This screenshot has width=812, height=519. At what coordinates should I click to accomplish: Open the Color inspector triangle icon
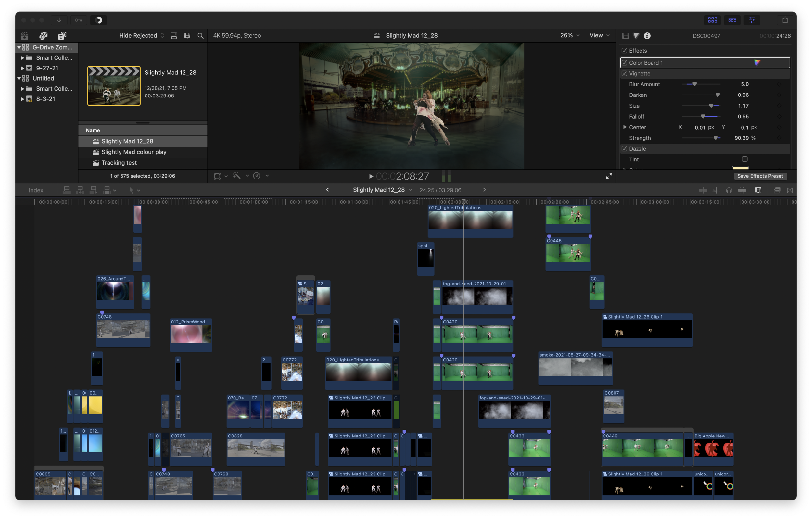(636, 36)
